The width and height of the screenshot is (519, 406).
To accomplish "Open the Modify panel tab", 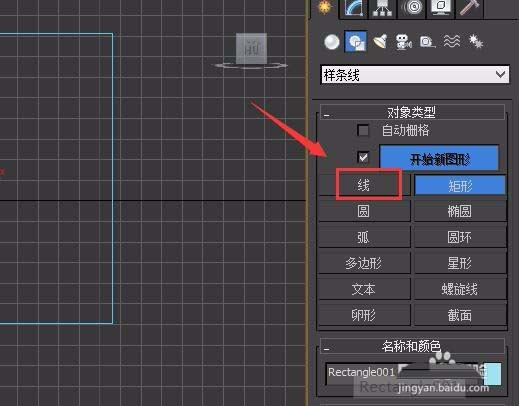I will coord(354,8).
